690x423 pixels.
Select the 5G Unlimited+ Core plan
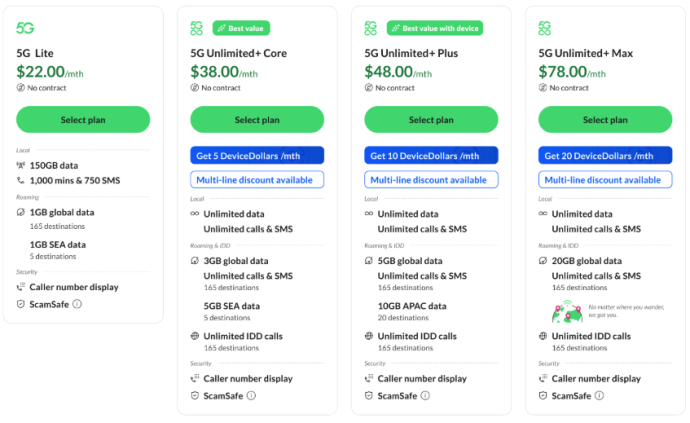(x=257, y=120)
